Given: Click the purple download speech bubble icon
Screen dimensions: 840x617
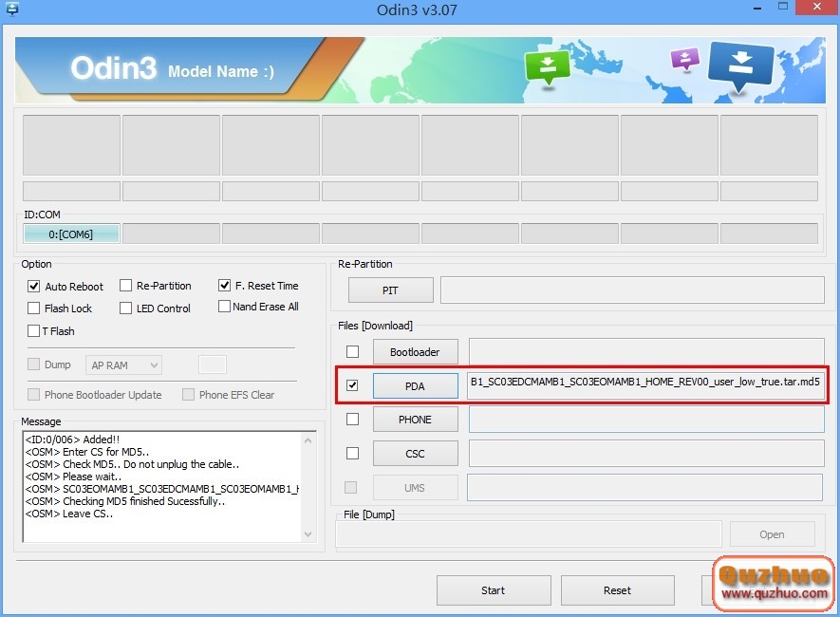Looking at the screenshot, I should coord(685,59).
